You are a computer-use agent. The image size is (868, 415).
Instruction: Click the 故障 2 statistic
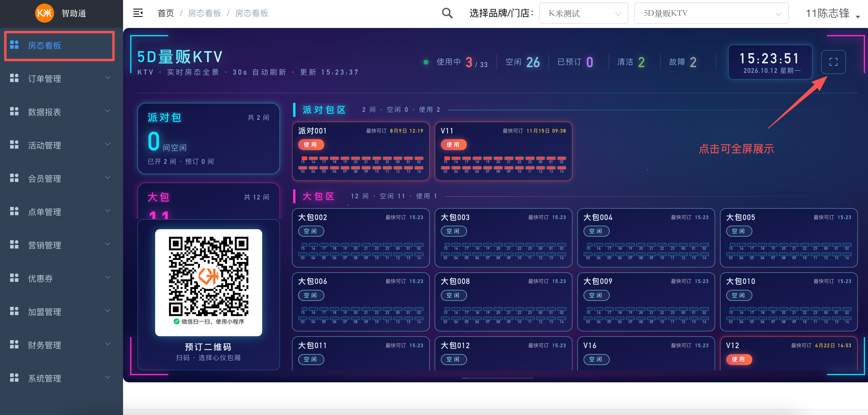(683, 62)
